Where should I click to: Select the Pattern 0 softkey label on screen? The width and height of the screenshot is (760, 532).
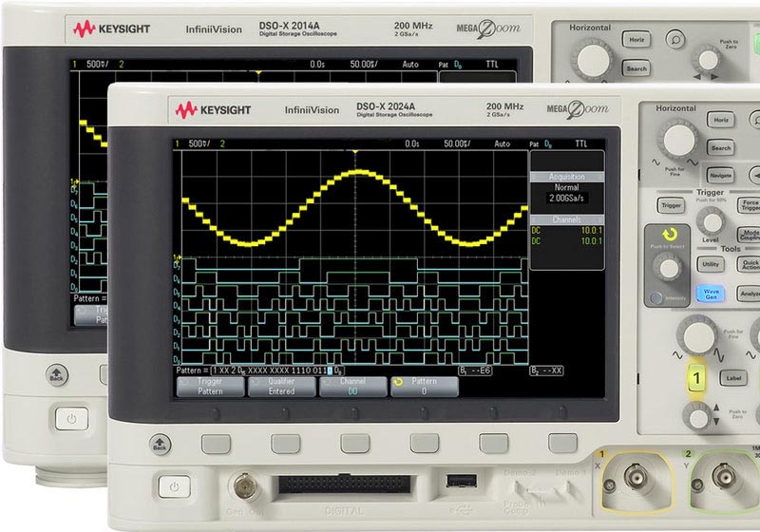click(x=424, y=387)
